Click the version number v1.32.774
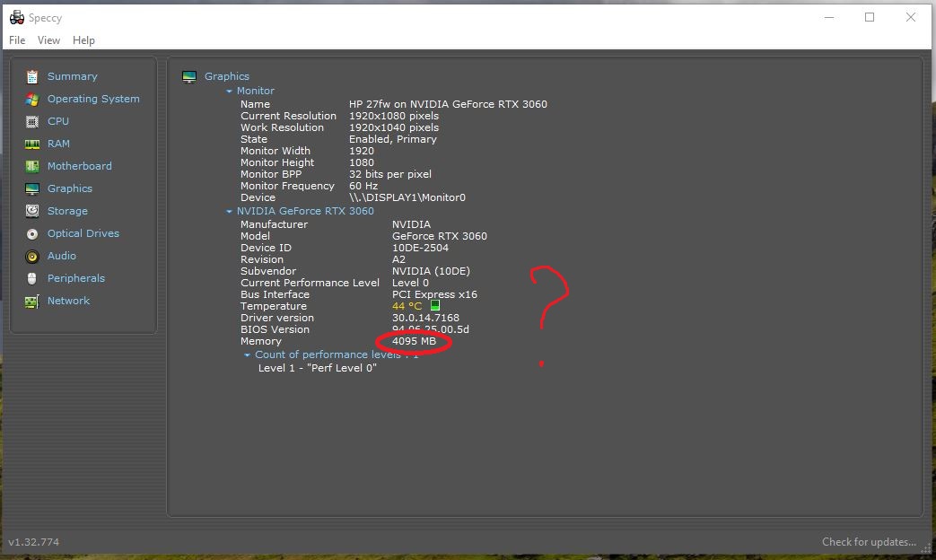936x560 pixels. click(33, 542)
